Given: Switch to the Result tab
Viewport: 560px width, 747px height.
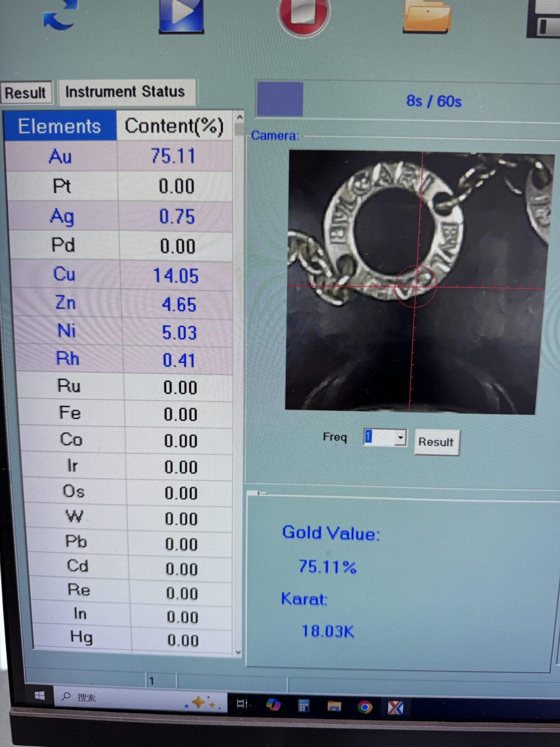Looking at the screenshot, I should coord(26,93).
